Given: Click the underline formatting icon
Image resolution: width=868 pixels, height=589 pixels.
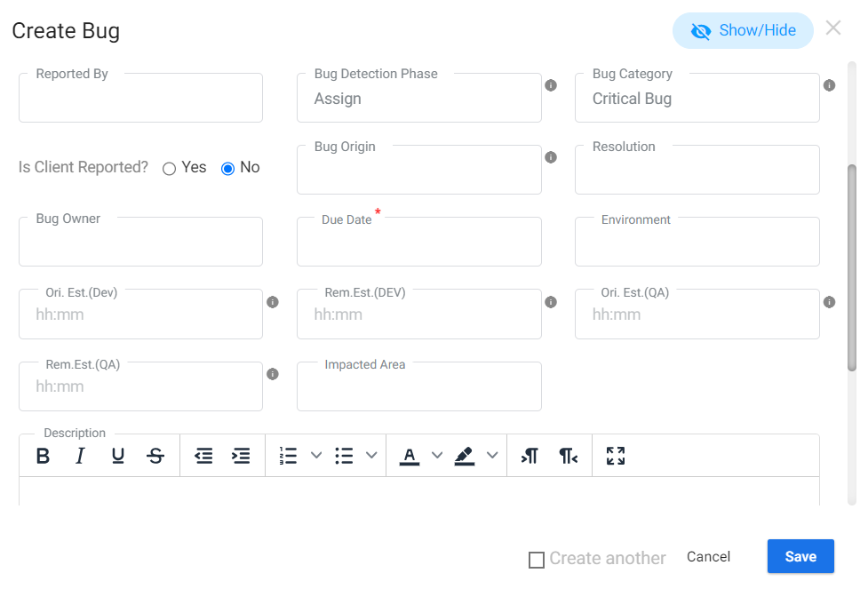Looking at the screenshot, I should pos(118,456).
